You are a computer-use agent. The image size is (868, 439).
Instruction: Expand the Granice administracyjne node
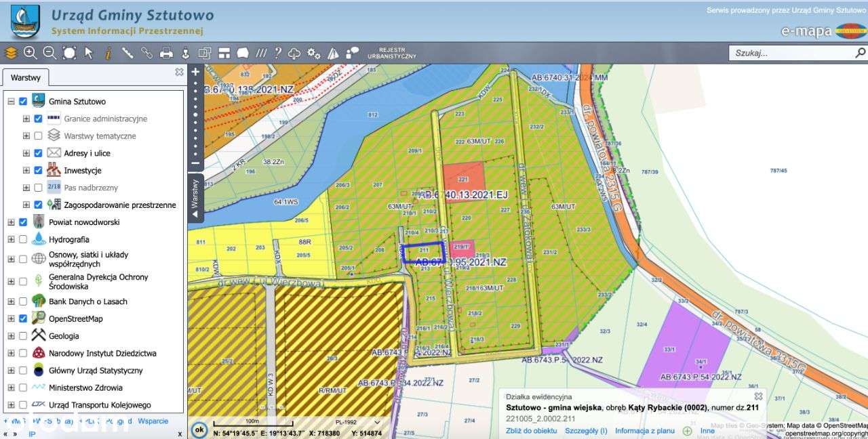(26, 119)
